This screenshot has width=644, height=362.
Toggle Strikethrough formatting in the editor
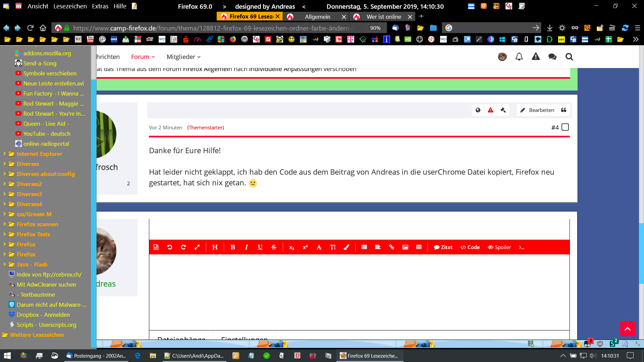(x=274, y=247)
